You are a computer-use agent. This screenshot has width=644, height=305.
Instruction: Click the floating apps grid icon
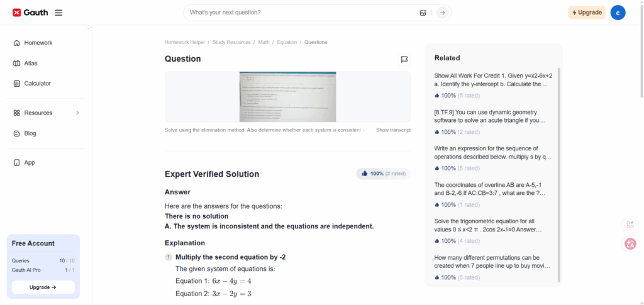pos(630,225)
